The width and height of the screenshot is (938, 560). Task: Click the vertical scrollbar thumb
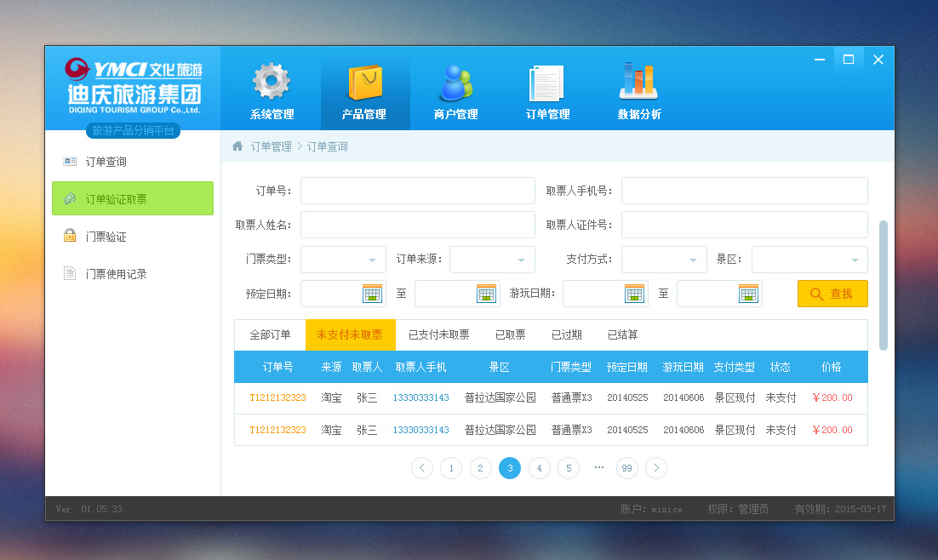[883, 284]
